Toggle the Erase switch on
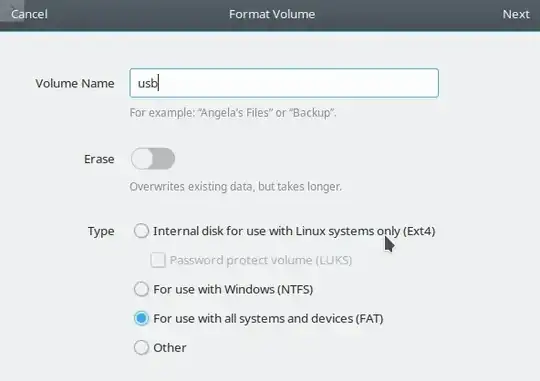Viewport: 540px width, 381px height. [153, 159]
